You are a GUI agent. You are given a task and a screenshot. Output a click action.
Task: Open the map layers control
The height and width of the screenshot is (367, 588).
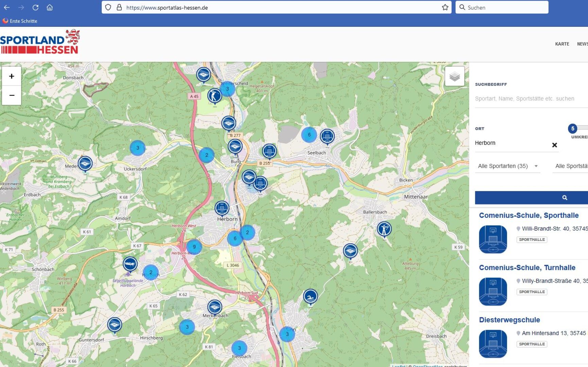click(454, 76)
